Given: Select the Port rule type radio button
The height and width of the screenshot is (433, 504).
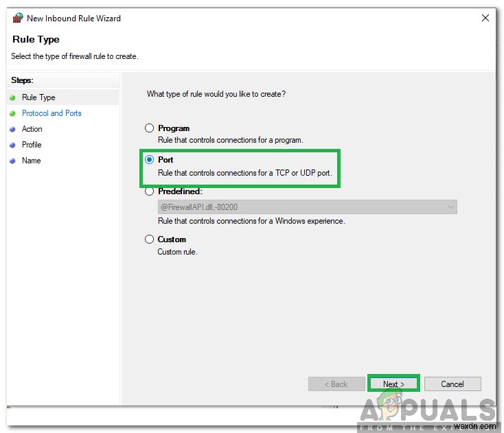Looking at the screenshot, I should (149, 160).
